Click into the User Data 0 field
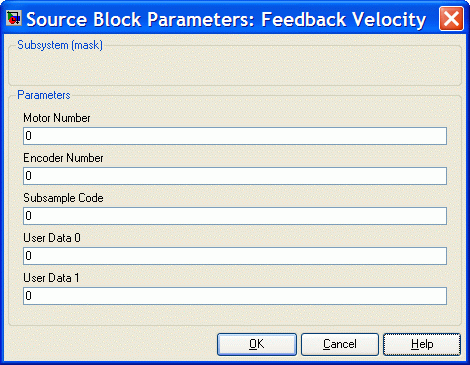This screenshot has width=470, height=365. tap(235, 256)
